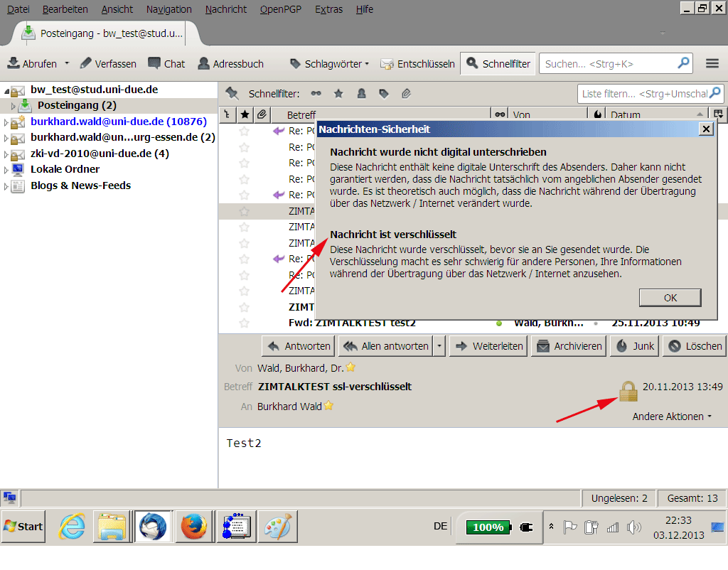The image size is (728, 570).
Task: Filter by tags icon in Schnellfilter bar
Action: coord(383,94)
